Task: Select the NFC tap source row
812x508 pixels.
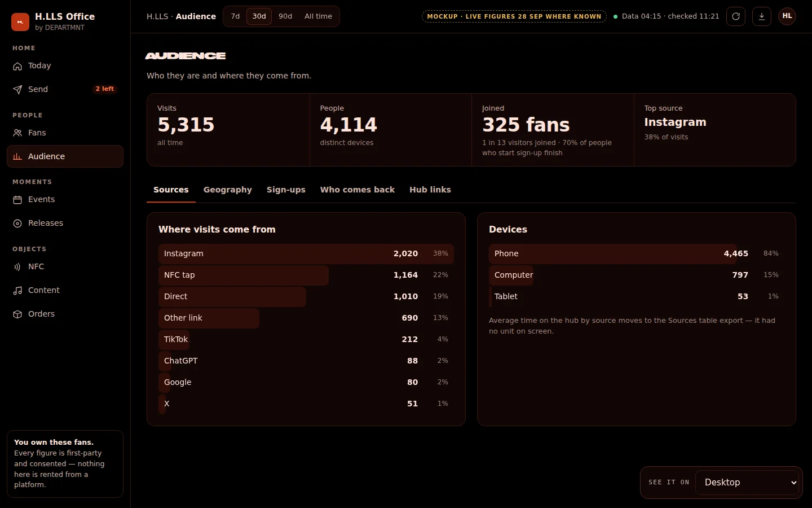Action: click(306, 275)
